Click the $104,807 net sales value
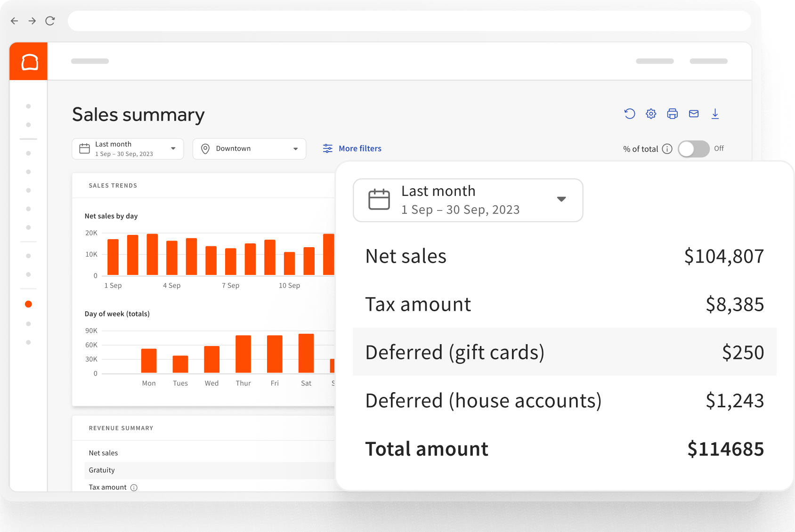 coord(724,256)
